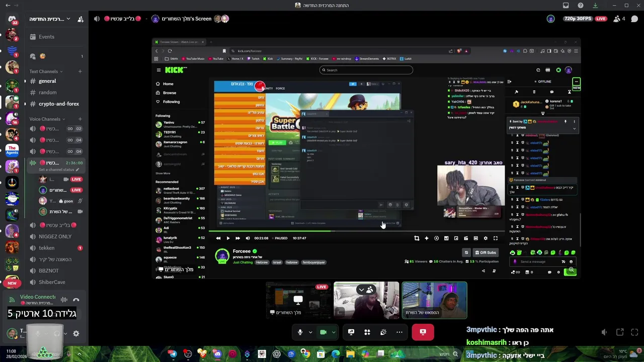Toggle the soundboard button
The image size is (644, 362).
tap(383, 332)
